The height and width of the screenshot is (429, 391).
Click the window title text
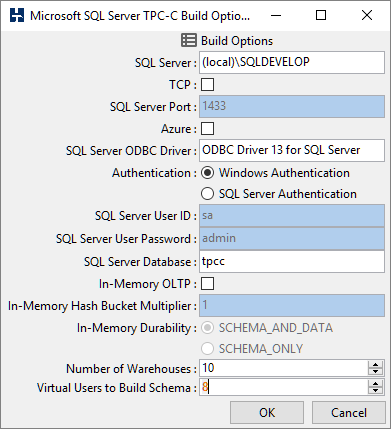point(140,16)
